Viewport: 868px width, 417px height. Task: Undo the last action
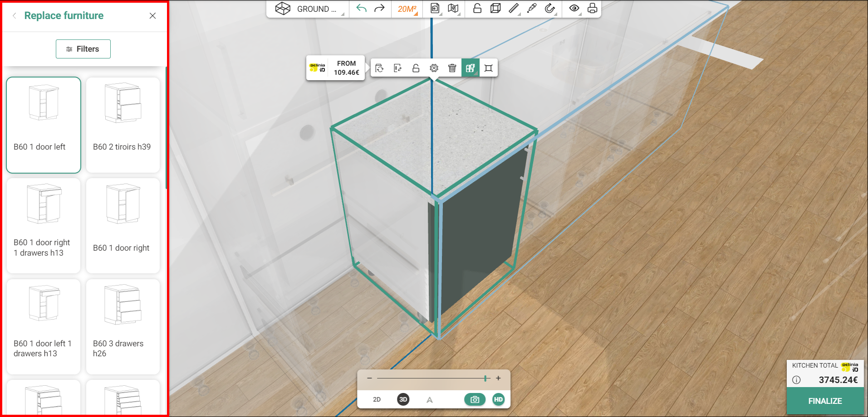(x=361, y=8)
